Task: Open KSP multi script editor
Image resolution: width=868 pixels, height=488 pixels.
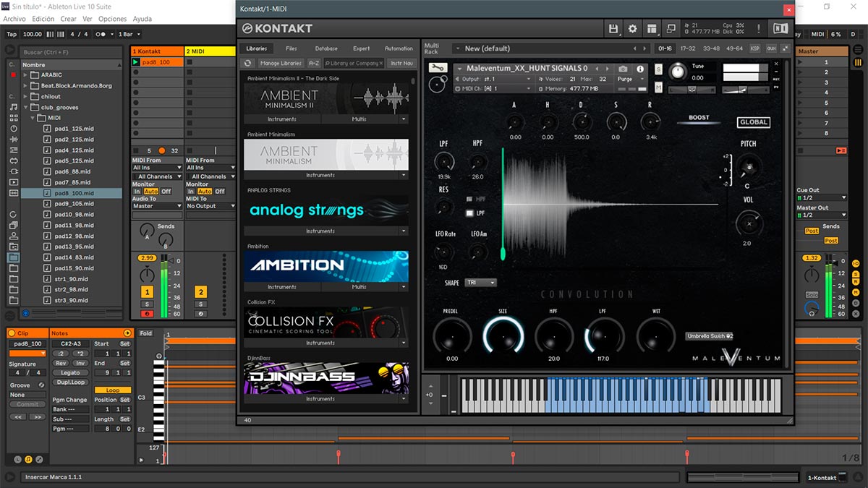Action: pos(754,48)
